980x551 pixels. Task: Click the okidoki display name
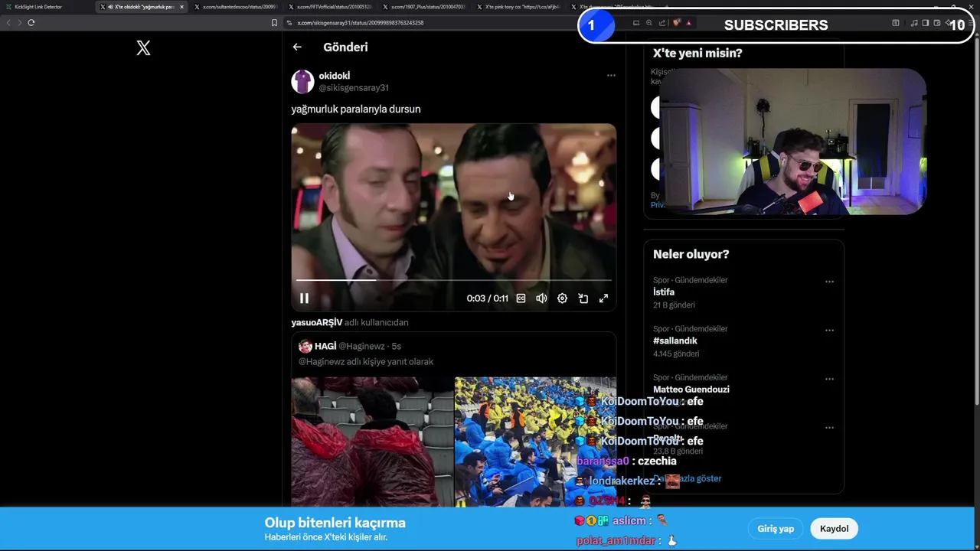click(335, 76)
